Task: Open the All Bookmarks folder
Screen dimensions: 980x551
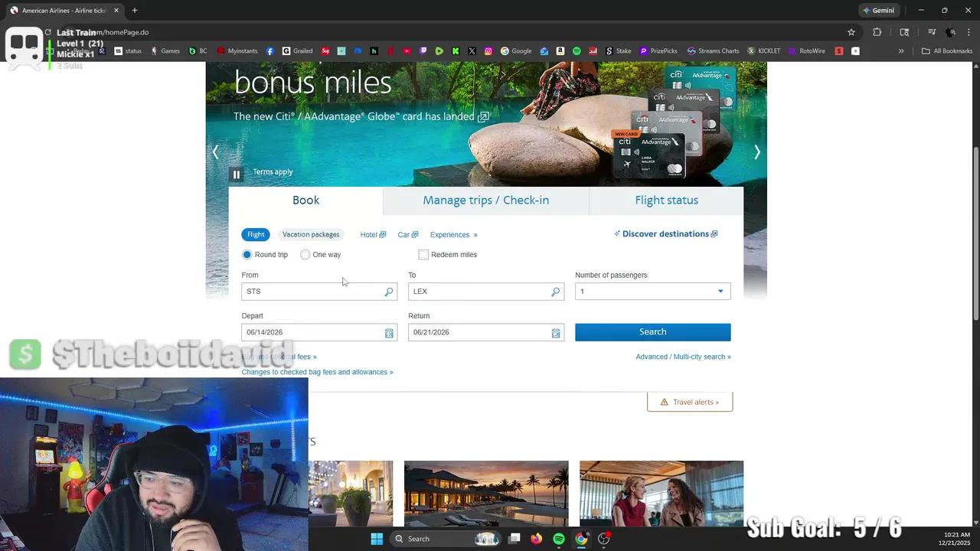Action: tap(947, 51)
